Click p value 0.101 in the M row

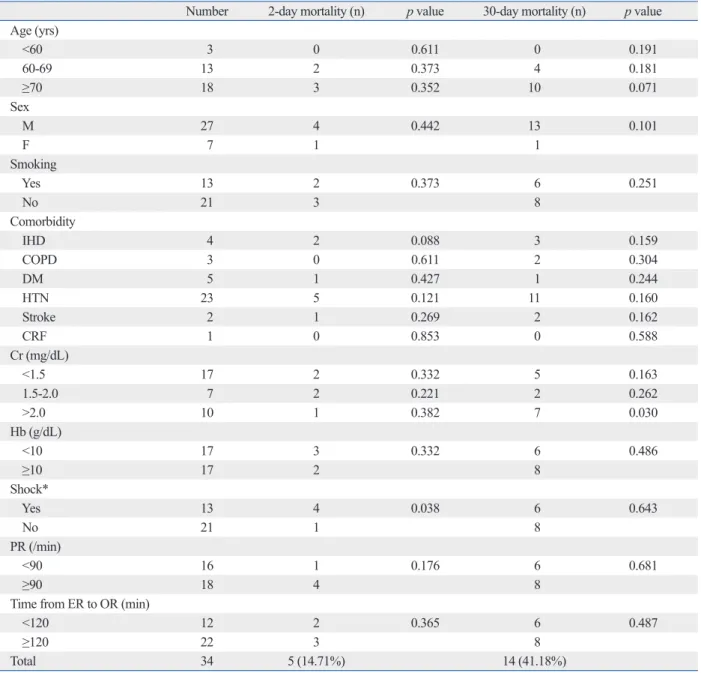pos(643,126)
